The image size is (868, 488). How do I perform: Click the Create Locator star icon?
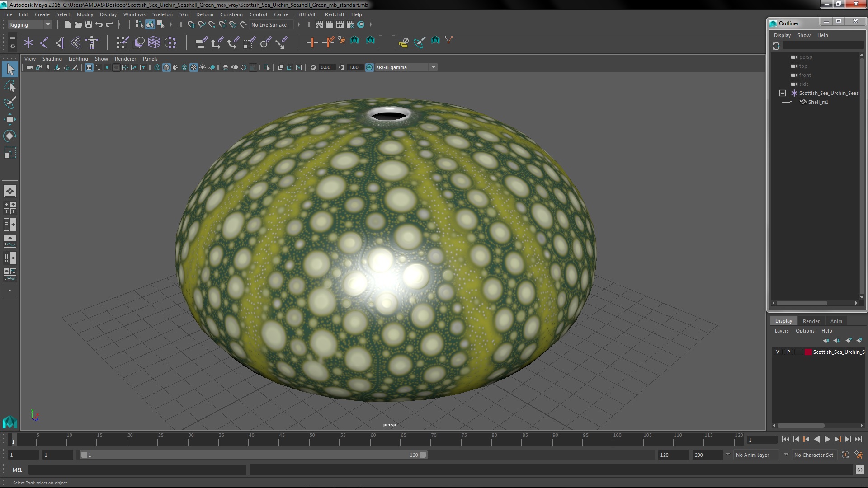click(x=28, y=42)
